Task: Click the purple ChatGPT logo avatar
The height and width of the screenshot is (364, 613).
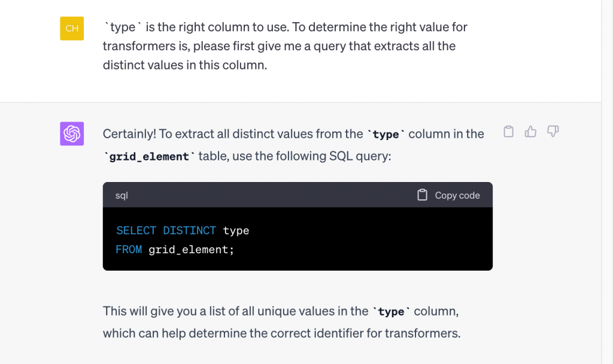Action: pyautogui.click(x=72, y=134)
